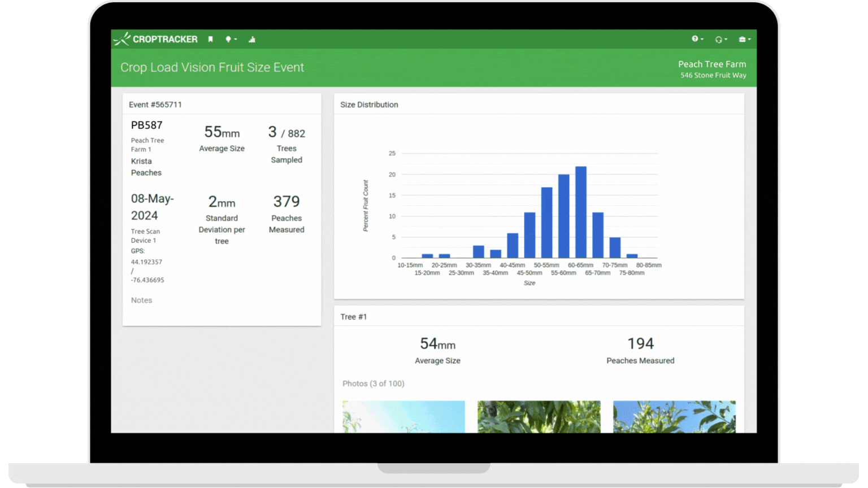Click the 55mm Average Size value

[222, 132]
